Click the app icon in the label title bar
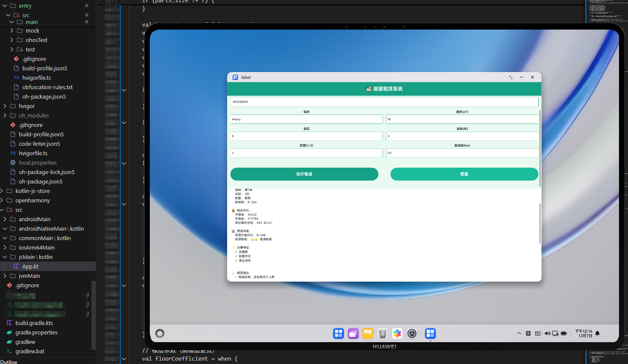This screenshot has width=628, height=364. click(235, 77)
